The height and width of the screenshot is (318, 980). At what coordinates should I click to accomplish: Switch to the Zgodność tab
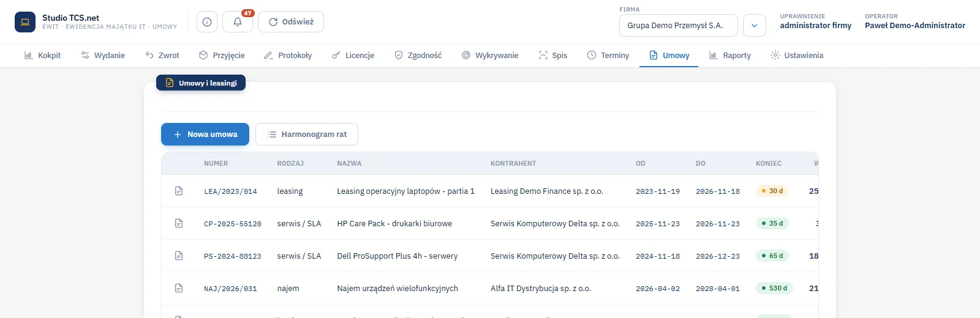[418, 55]
